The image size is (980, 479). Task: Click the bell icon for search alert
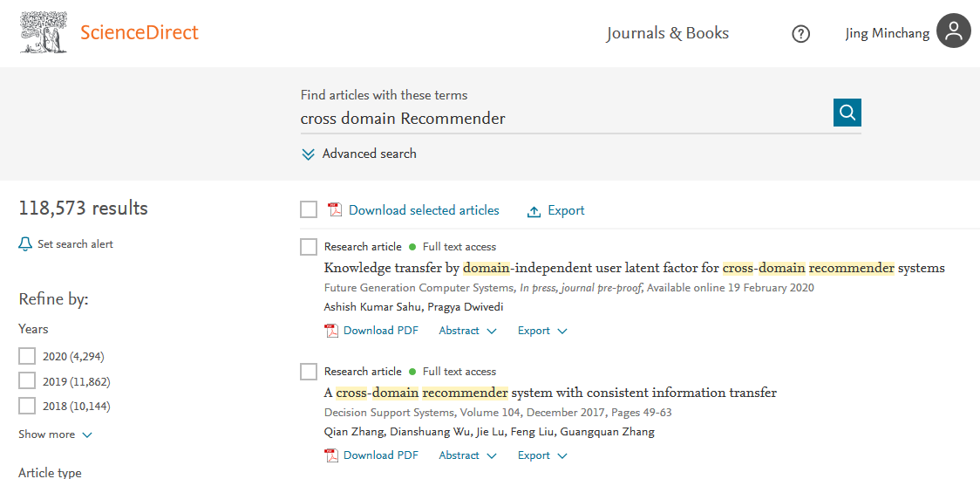click(25, 244)
